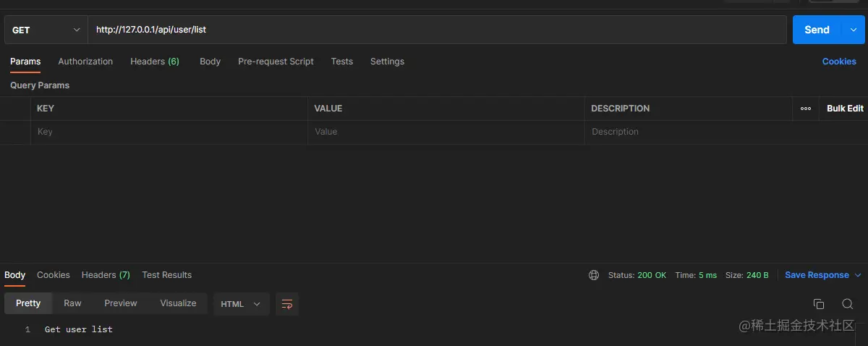Toggle the line wrap icon

click(x=287, y=304)
